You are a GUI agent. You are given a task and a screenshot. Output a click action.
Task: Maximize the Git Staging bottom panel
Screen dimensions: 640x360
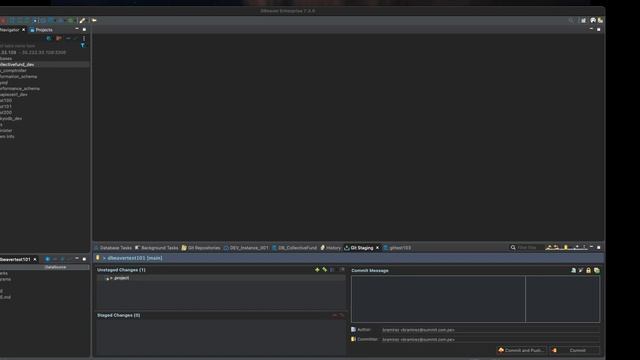coord(599,247)
